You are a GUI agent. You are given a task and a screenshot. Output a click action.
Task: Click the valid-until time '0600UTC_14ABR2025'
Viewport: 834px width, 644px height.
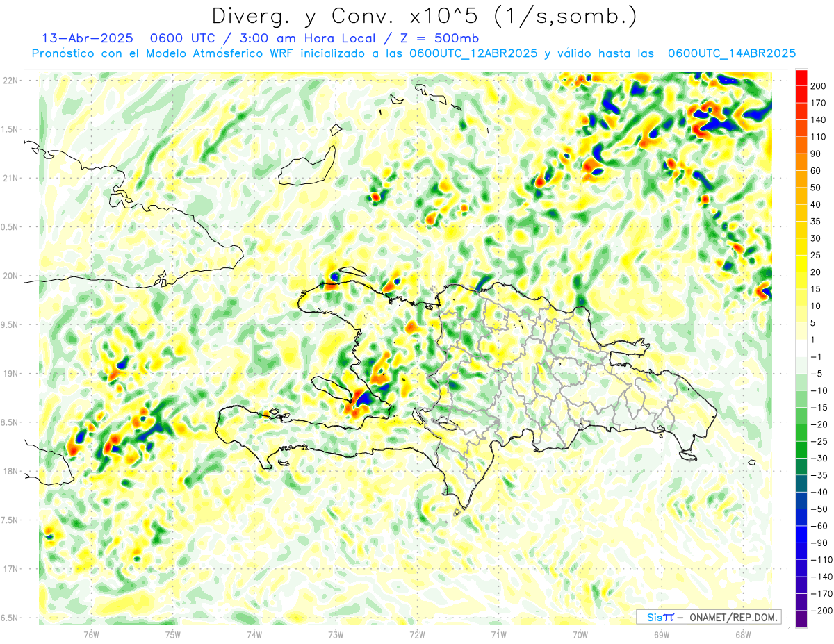pos(732,53)
